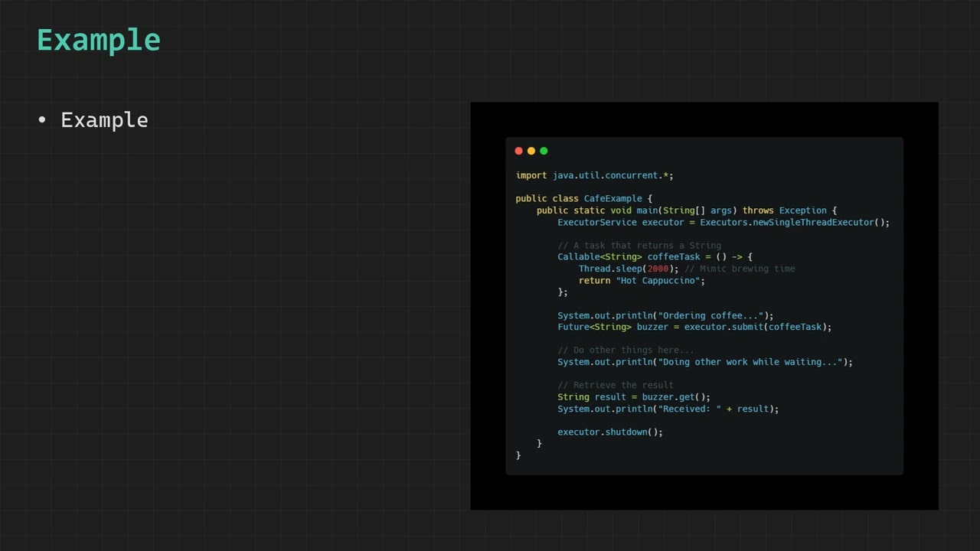Viewport: 980px width, 551px height.
Task: Click the green 'Example' slide title
Action: [x=99, y=41]
